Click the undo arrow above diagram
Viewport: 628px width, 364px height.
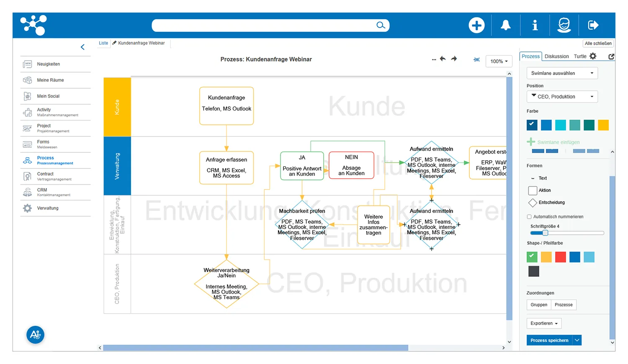tap(443, 59)
